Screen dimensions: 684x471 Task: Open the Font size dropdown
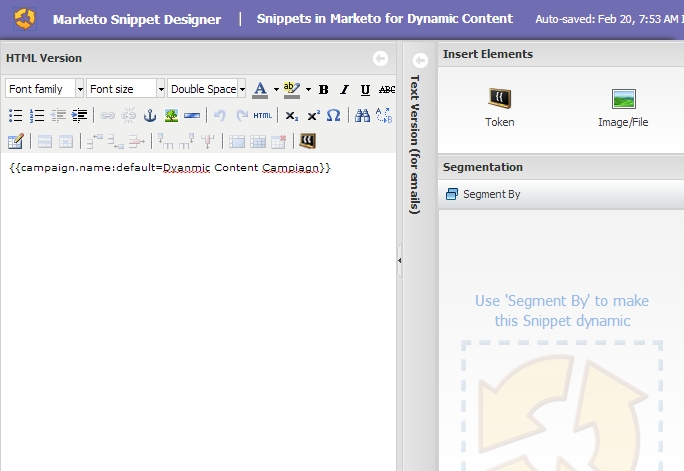(x=126, y=89)
